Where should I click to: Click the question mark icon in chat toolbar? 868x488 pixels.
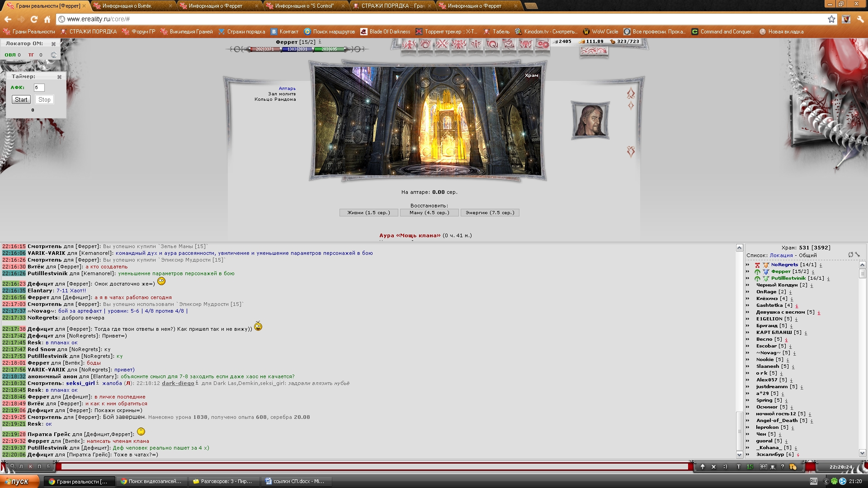tap(783, 467)
